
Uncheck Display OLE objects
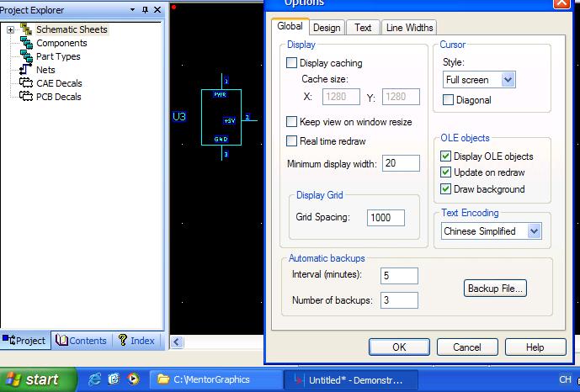[x=445, y=156]
